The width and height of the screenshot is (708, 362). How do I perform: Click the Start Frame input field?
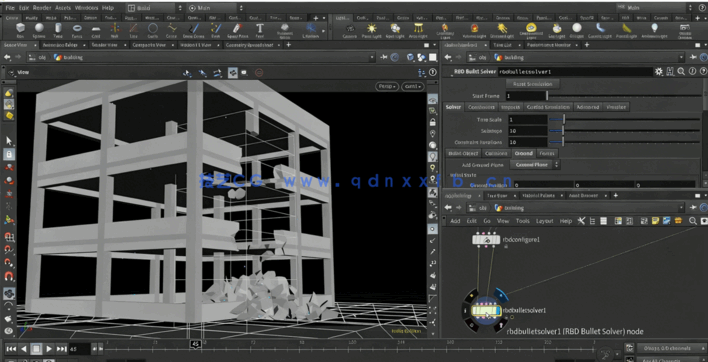526,96
